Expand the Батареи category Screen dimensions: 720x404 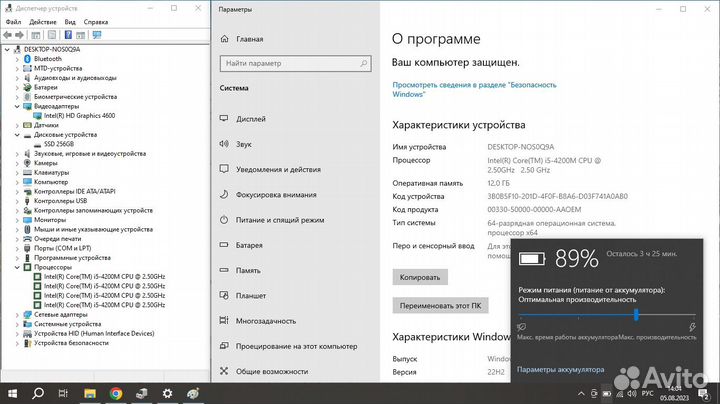coord(17,87)
